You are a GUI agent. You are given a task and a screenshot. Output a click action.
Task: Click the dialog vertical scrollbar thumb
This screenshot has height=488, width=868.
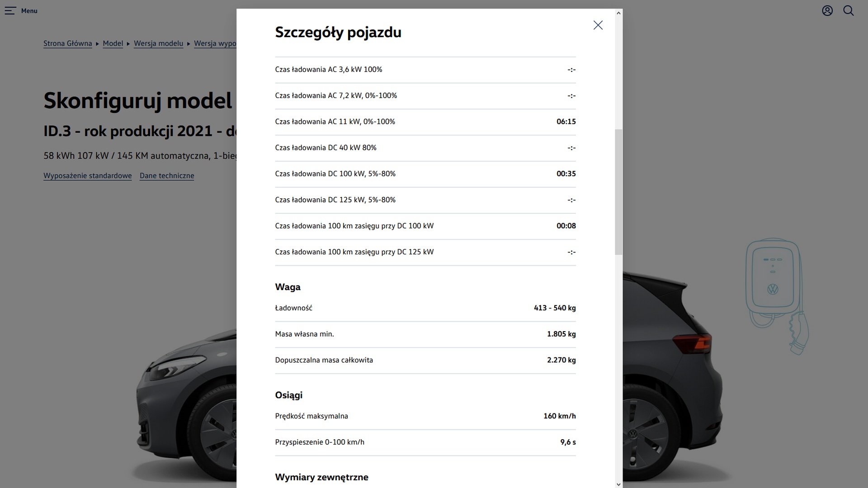(x=618, y=192)
